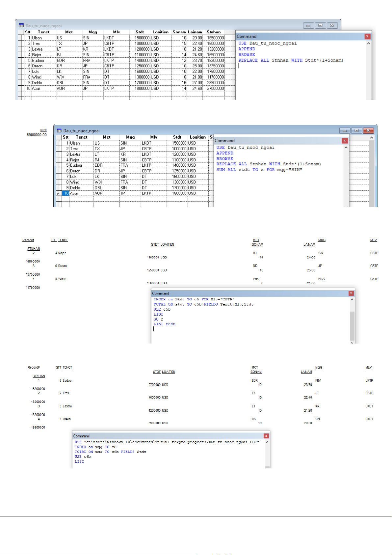Image resolution: width=392 pixels, height=555 pixels.
Task: Click the Eudoor cell in the top browse table
Action: pos(38,60)
